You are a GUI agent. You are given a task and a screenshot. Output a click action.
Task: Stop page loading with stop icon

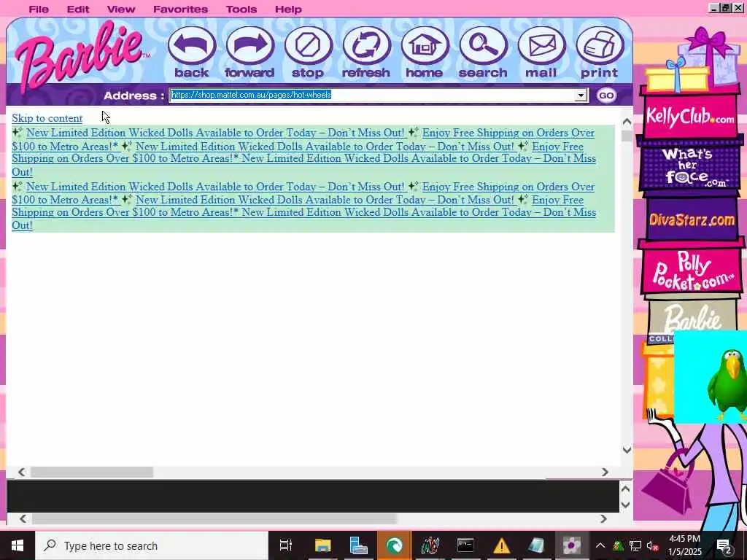(309, 46)
